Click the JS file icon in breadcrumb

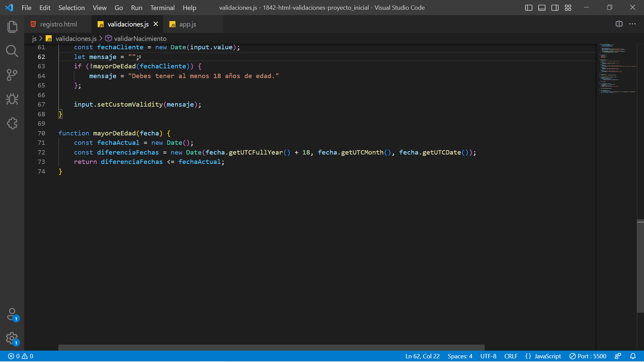(x=49, y=39)
